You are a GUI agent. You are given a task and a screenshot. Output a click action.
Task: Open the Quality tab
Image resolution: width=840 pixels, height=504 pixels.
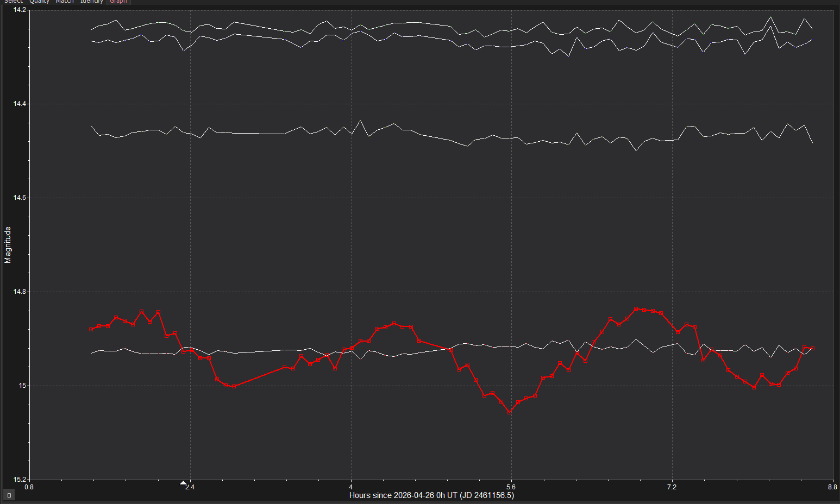[39, 2]
